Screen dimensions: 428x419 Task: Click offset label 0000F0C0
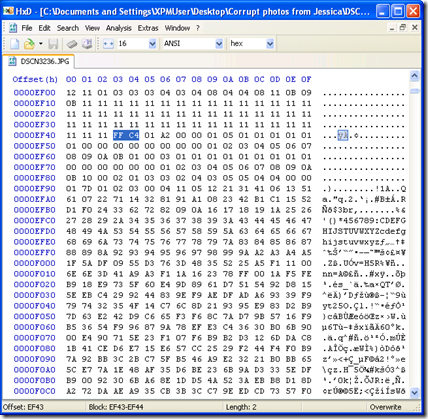35,391
